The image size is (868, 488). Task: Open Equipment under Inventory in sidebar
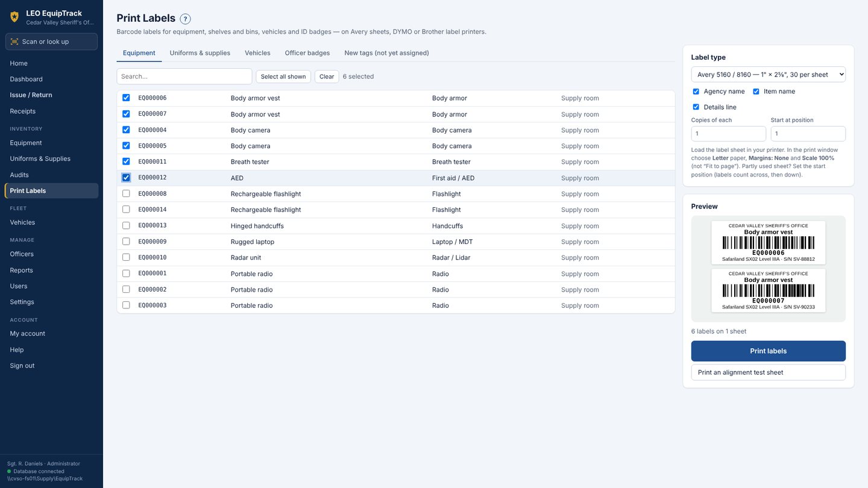pyautogui.click(x=51, y=143)
